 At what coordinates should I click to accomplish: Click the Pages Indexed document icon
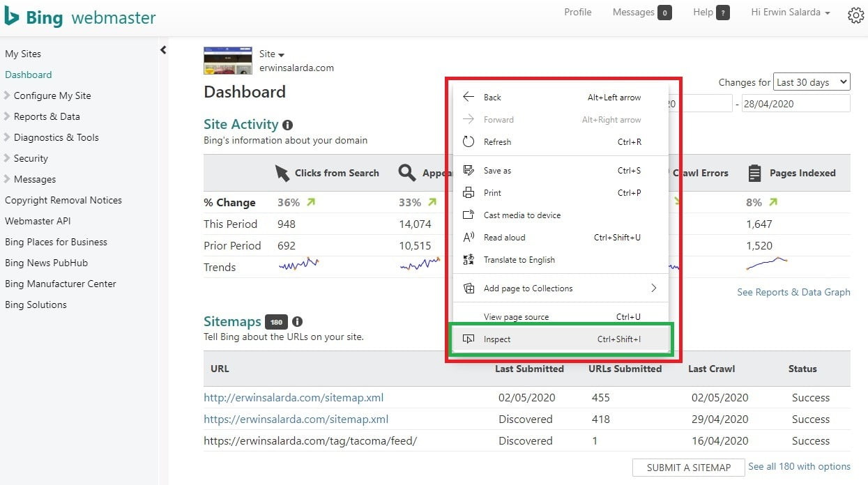click(x=754, y=174)
